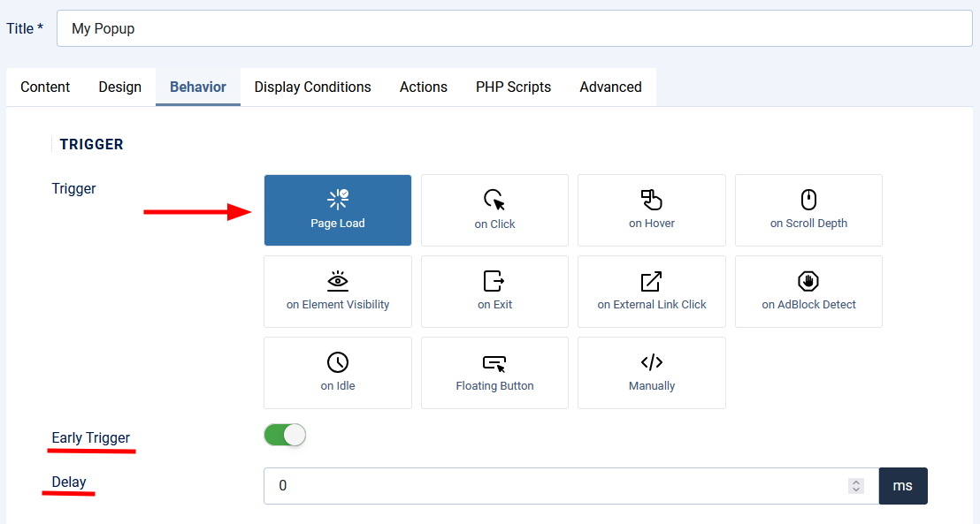Select the on Idle clock icon
The image size is (980, 524).
click(338, 362)
